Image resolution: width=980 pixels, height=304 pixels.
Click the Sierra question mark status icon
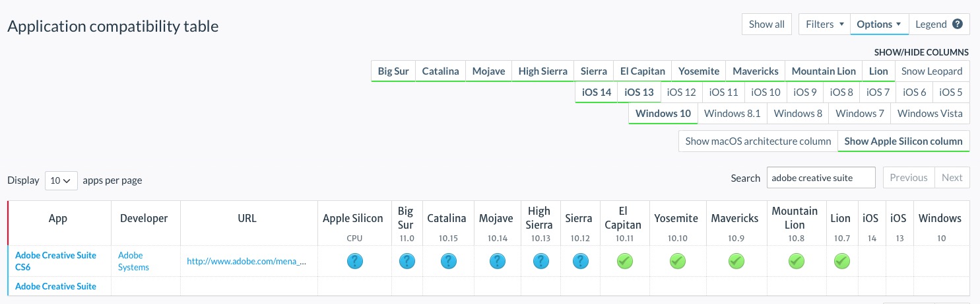tap(579, 262)
